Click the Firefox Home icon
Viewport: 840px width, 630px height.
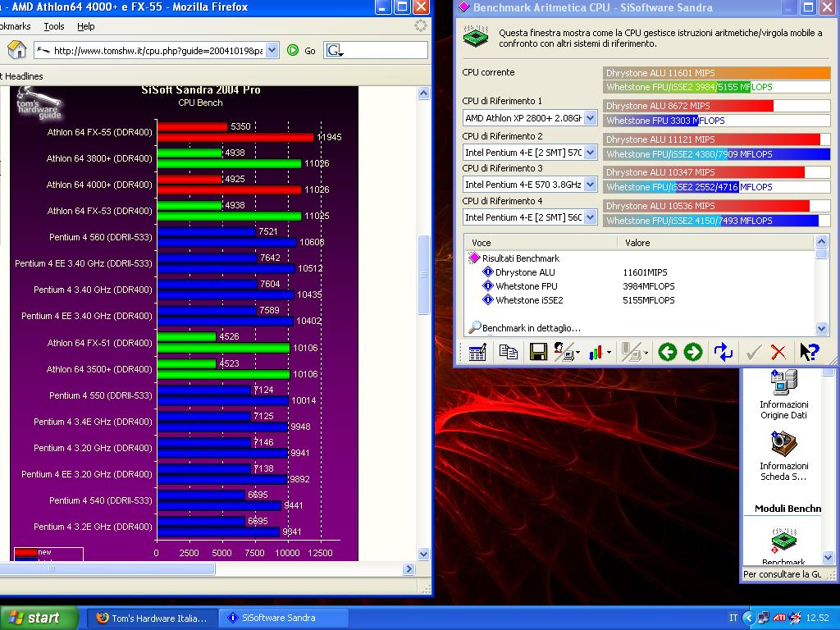point(16,50)
